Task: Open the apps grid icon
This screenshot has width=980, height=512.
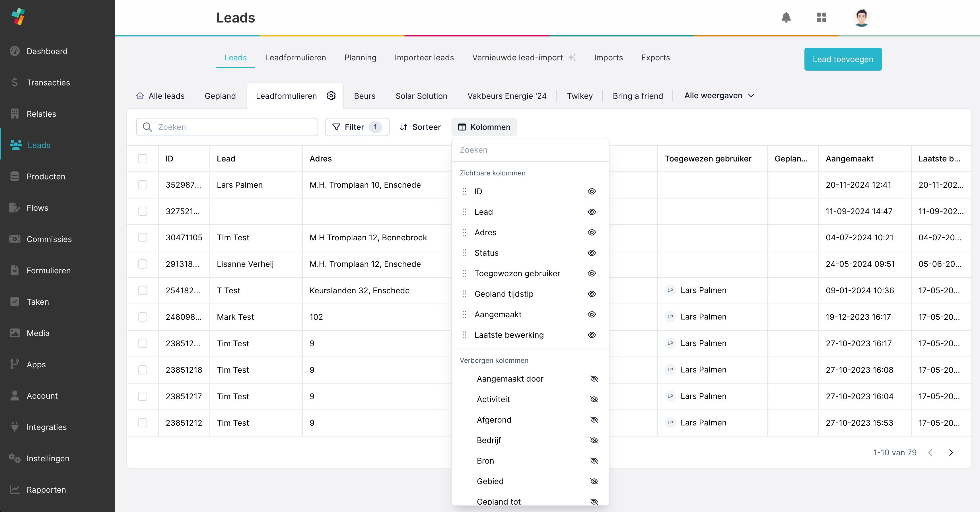Action: point(821,17)
